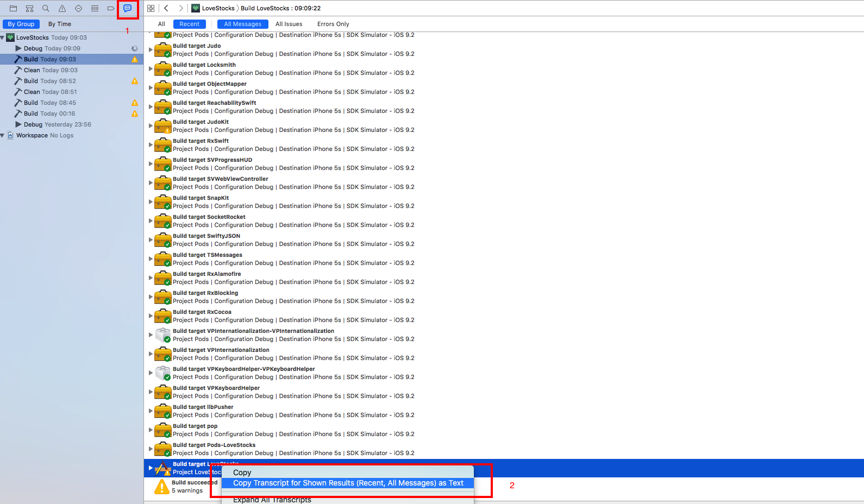864x504 pixels.
Task: Expand the Build target Judo row
Action: click(x=151, y=49)
